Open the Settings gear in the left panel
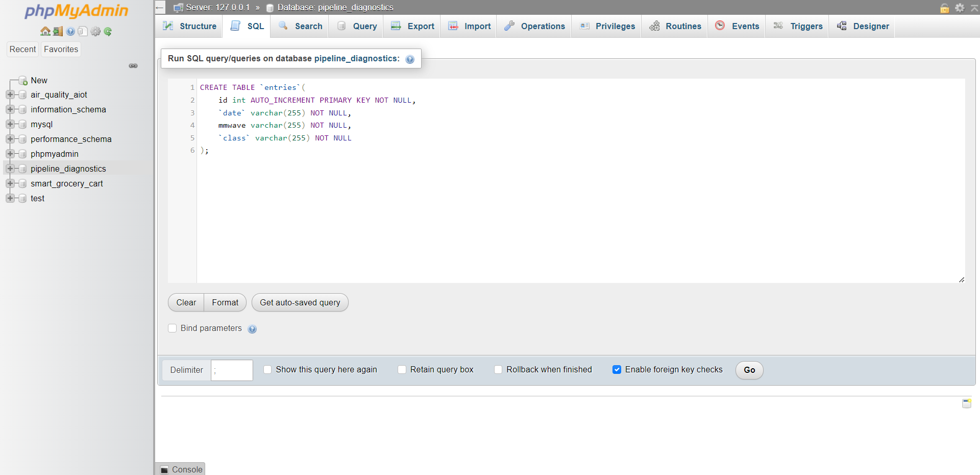The height and width of the screenshot is (475, 980). [95, 31]
